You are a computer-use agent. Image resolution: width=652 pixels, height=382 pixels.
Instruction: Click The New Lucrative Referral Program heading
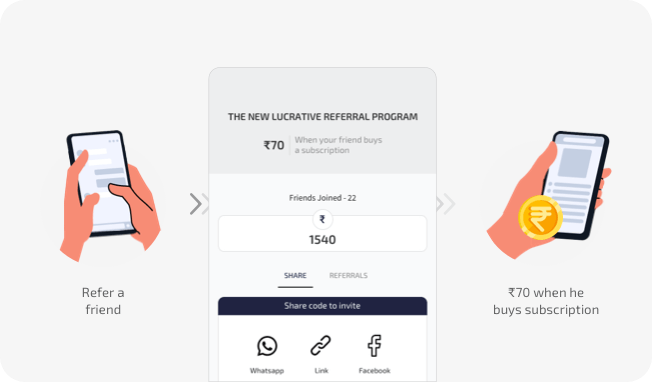(x=323, y=117)
